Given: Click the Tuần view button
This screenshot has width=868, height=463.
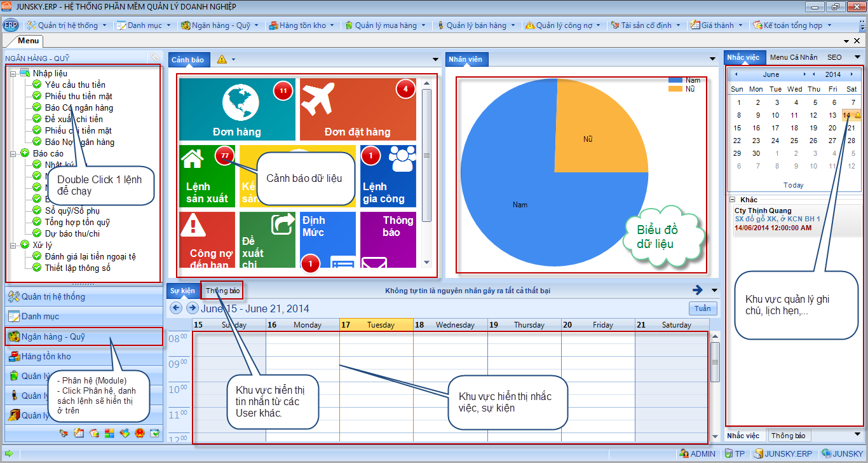Looking at the screenshot, I should click(x=702, y=308).
